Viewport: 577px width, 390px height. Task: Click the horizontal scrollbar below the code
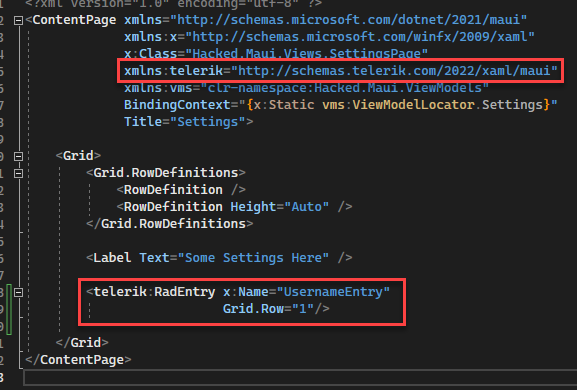point(300,378)
